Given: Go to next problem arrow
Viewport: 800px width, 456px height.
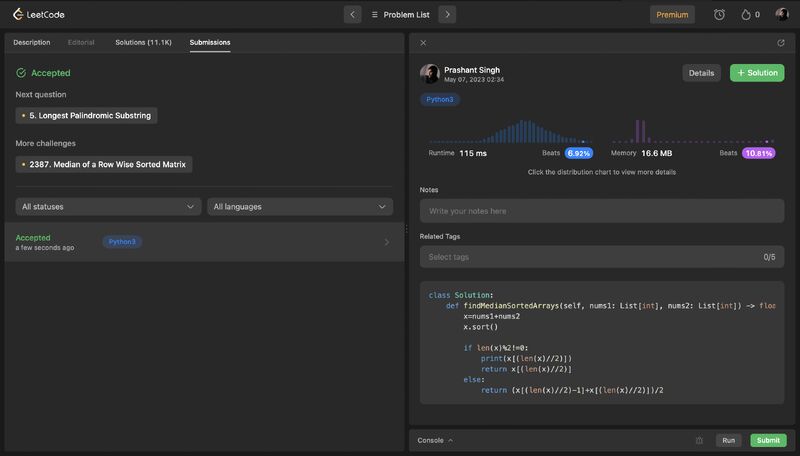Looking at the screenshot, I should (447, 15).
